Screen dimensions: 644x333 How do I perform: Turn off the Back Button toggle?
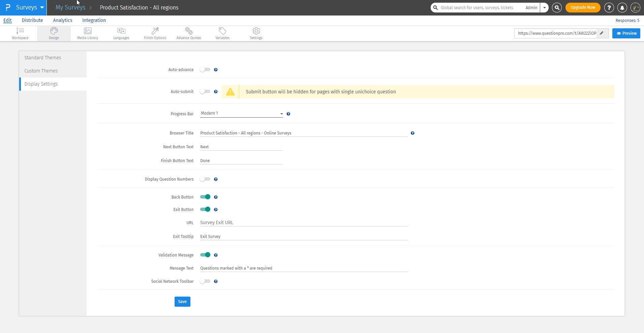tap(205, 197)
